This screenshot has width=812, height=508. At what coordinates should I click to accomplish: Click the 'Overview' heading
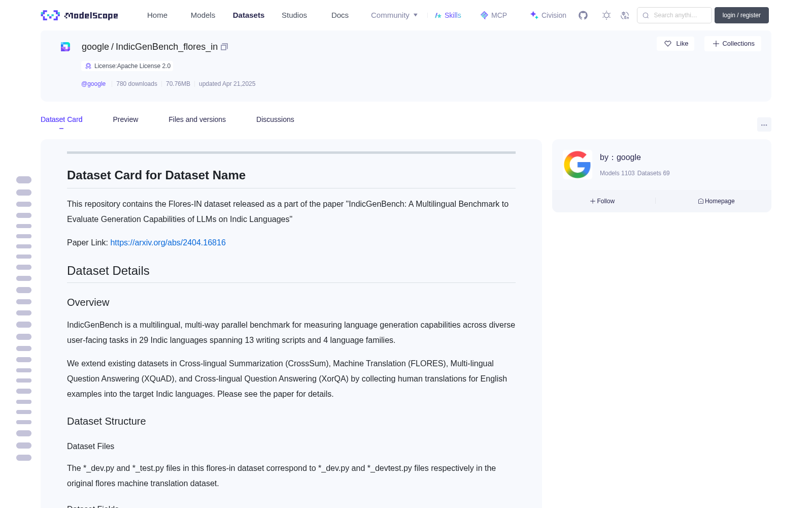(x=88, y=302)
